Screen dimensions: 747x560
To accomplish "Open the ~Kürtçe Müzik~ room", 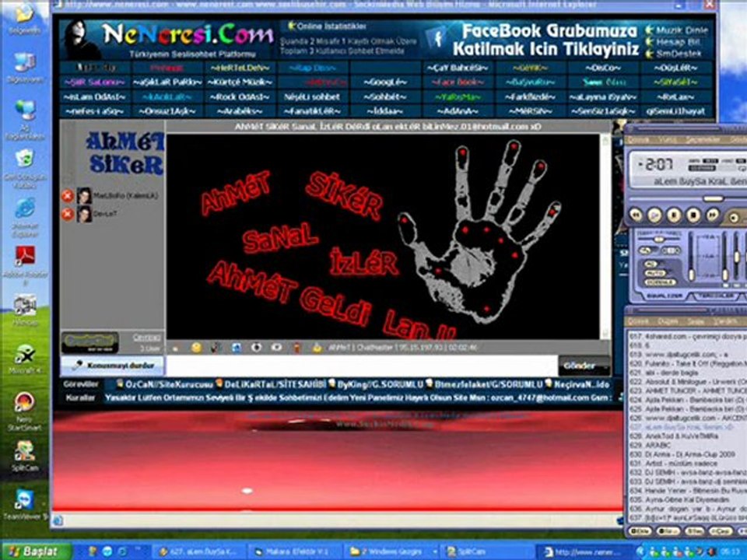I will pyautogui.click(x=240, y=82).
